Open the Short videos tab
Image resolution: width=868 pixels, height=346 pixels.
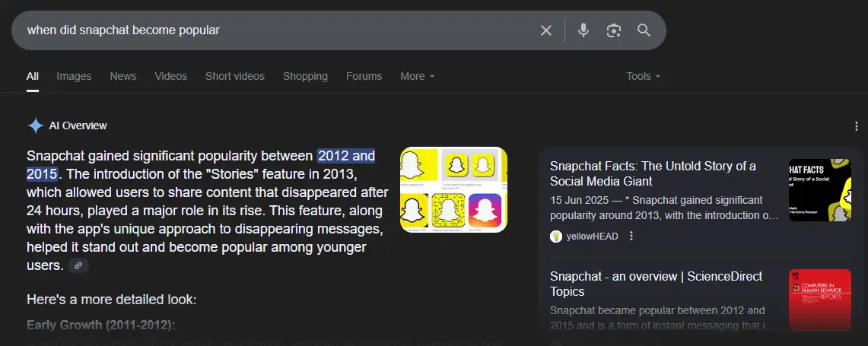(x=235, y=76)
